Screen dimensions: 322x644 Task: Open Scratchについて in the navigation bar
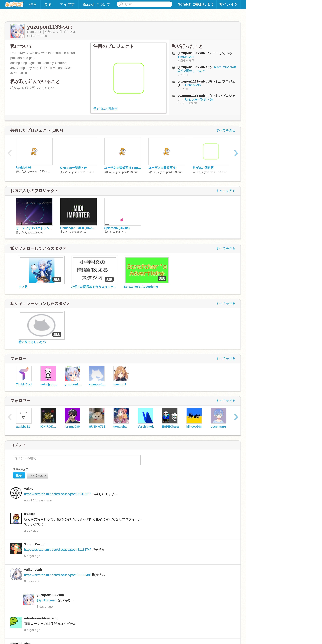click(96, 5)
